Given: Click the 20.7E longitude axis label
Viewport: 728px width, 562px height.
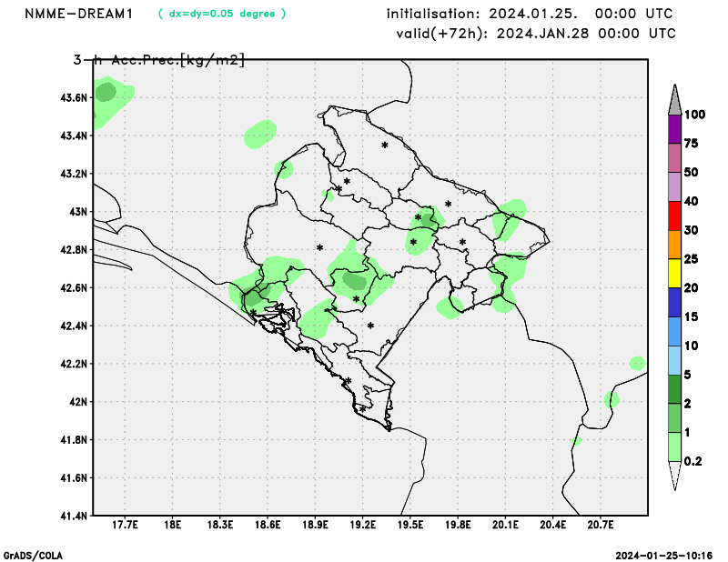Looking at the screenshot, I should tap(600, 526).
